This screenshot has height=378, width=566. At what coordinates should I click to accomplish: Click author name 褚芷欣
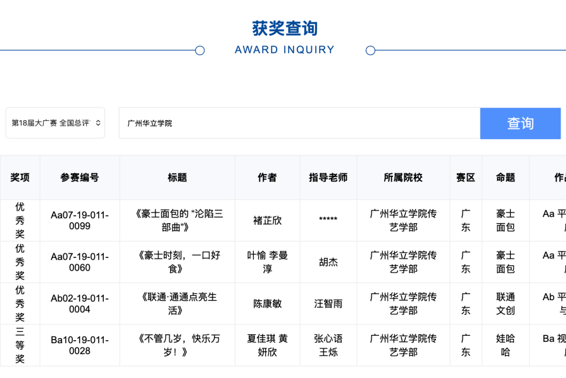pyautogui.click(x=267, y=220)
